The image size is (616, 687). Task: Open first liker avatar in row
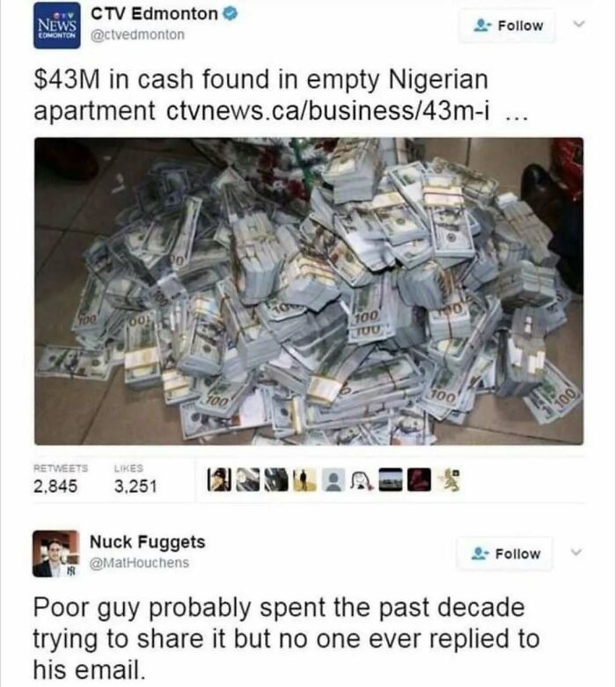click(x=219, y=479)
